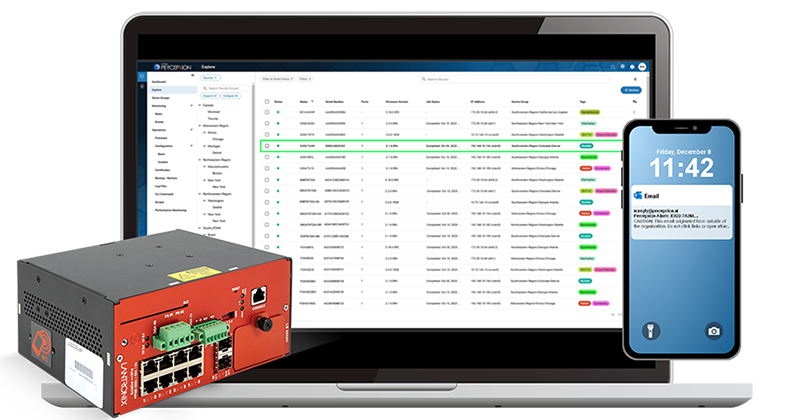This screenshot has height=420, width=800.
Task: Tap the Outlook Email icon on phone
Action: [638, 195]
